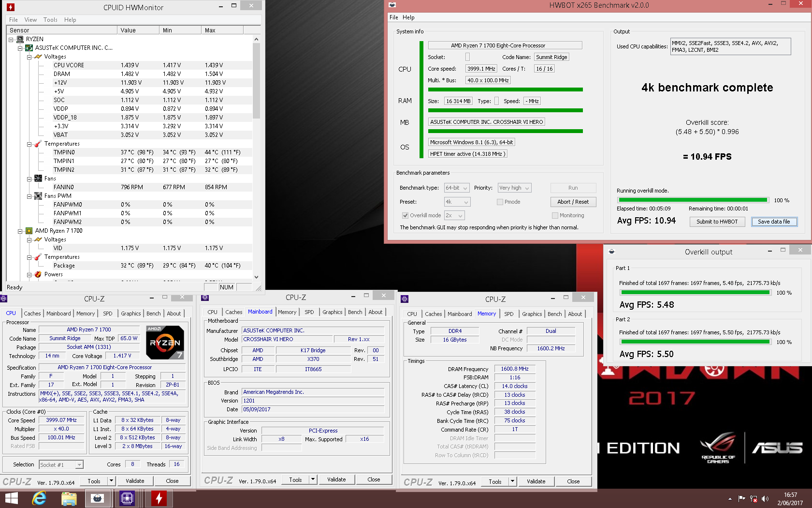
Task: Show hidden tray icons arrow
Action: pyautogui.click(x=730, y=499)
